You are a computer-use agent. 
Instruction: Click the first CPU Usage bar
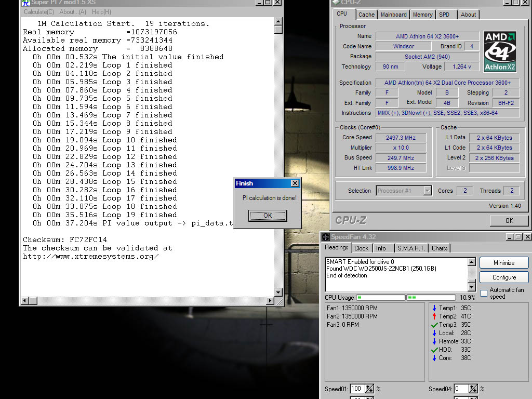[x=381, y=298]
